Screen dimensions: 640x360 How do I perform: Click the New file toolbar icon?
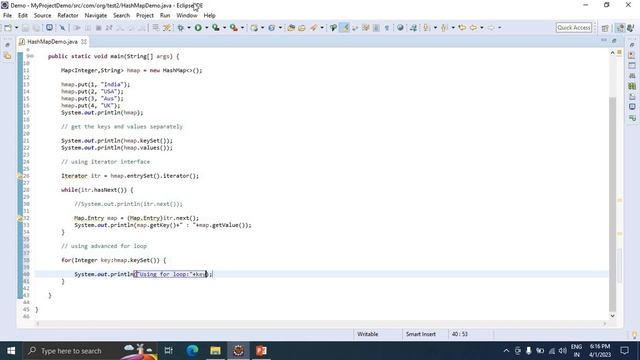8,28
